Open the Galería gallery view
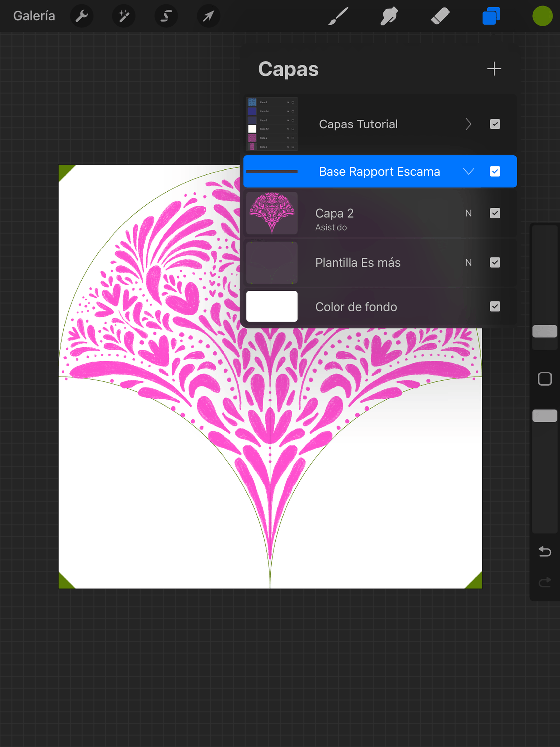The width and height of the screenshot is (560, 747). 34,16
